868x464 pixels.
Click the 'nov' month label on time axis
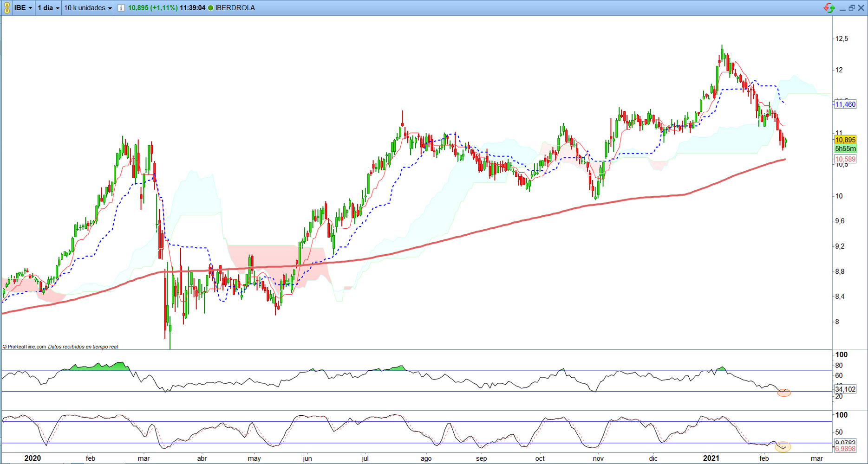[x=598, y=458]
